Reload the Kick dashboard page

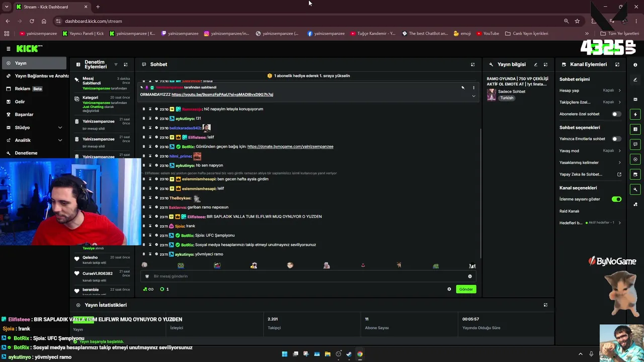pos(32,21)
